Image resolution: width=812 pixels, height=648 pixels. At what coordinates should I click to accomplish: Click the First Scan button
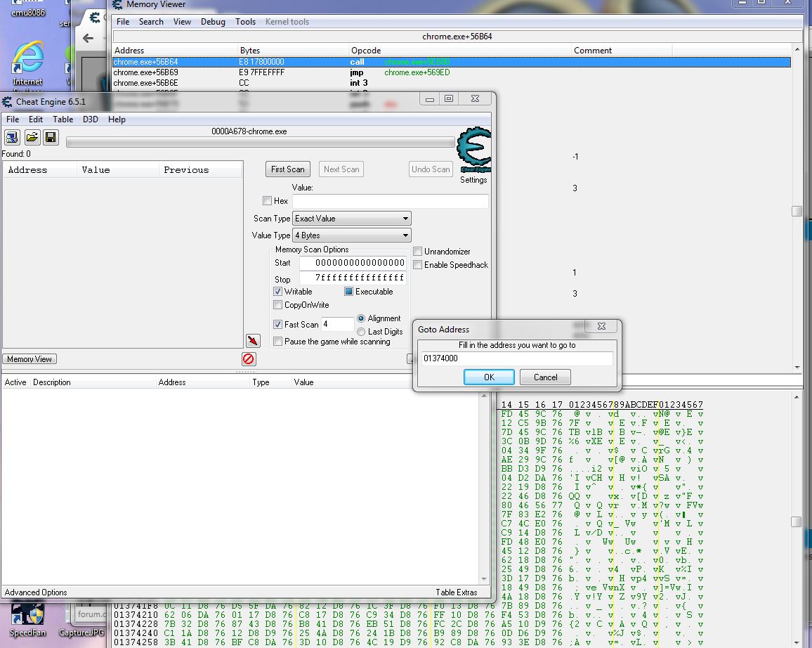(x=287, y=169)
